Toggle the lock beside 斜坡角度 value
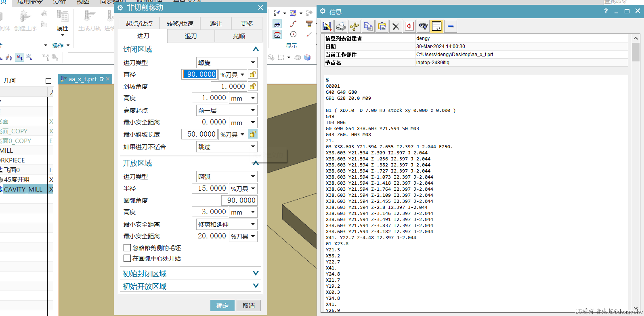This screenshot has width=644, height=316. [x=253, y=86]
